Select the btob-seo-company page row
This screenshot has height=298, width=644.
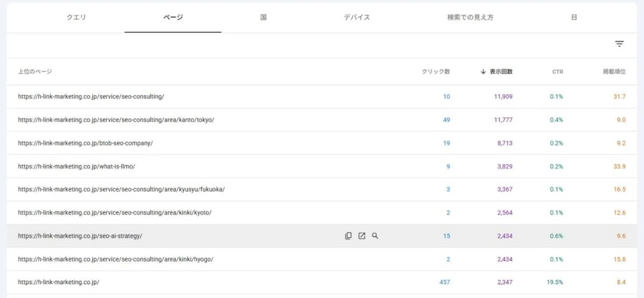pos(322,143)
